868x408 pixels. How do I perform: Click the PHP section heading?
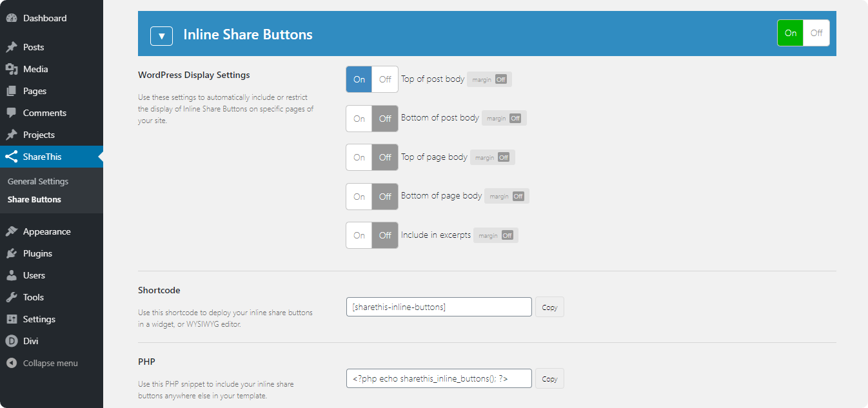tap(147, 362)
